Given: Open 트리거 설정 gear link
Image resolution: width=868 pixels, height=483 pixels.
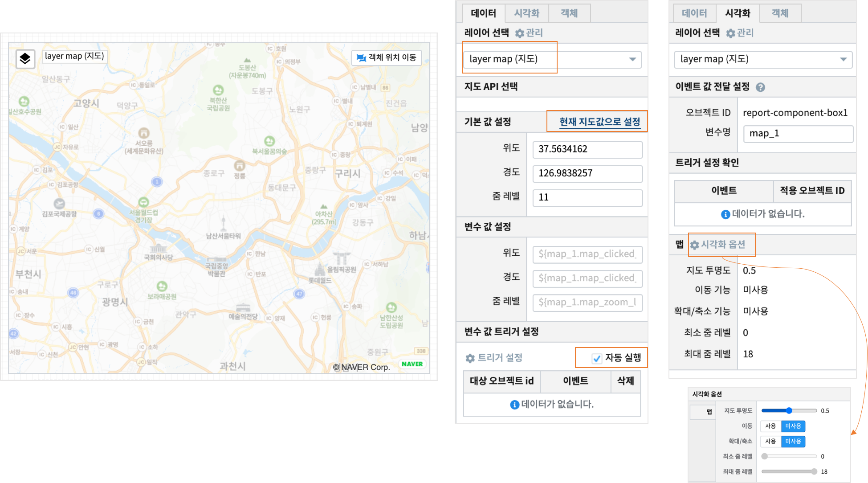Looking at the screenshot, I should pyautogui.click(x=494, y=358).
